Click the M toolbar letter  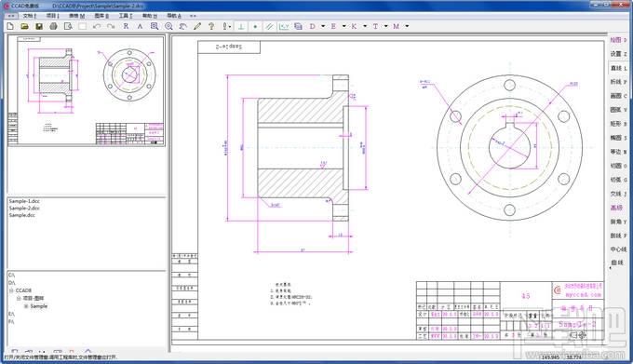pyautogui.click(x=396, y=26)
